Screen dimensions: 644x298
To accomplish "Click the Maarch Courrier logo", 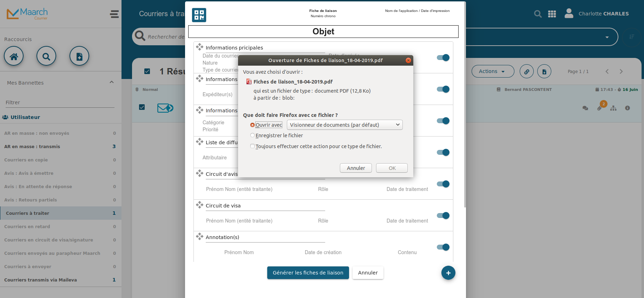I will pos(27,14).
